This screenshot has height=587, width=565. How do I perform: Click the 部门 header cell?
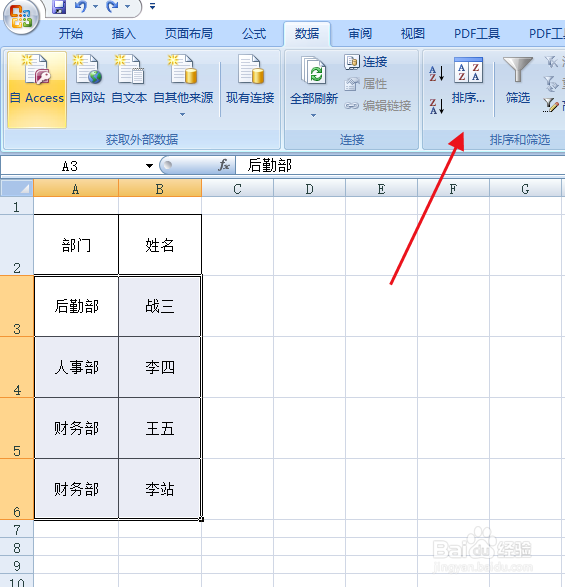76,245
